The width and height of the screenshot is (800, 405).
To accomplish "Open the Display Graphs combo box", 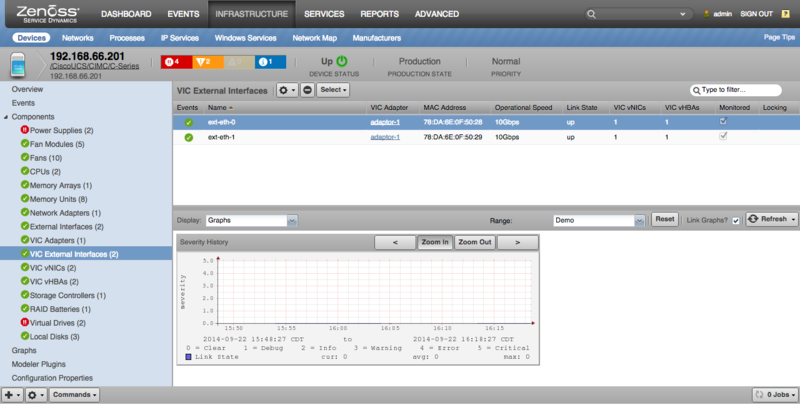I will click(252, 220).
